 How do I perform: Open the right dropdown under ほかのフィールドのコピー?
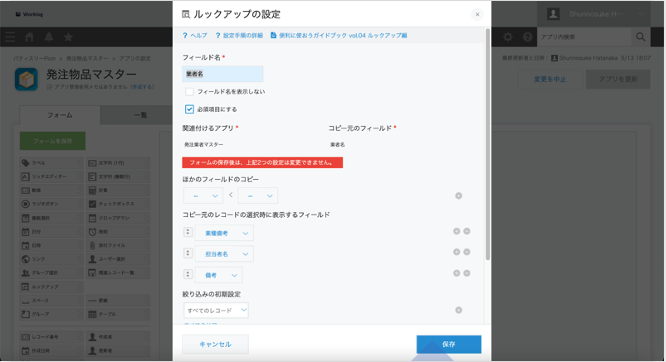pos(258,196)
